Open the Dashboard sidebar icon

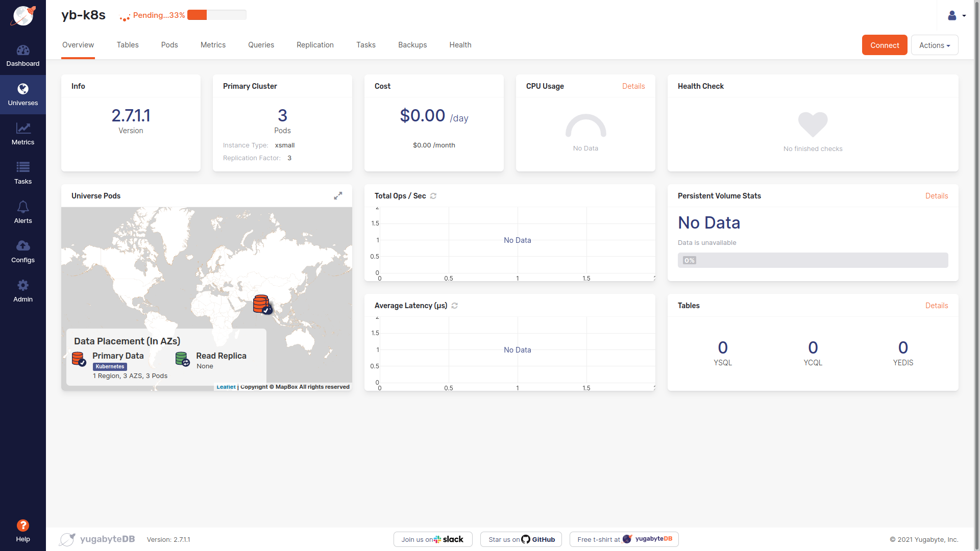tap(23, 51)
